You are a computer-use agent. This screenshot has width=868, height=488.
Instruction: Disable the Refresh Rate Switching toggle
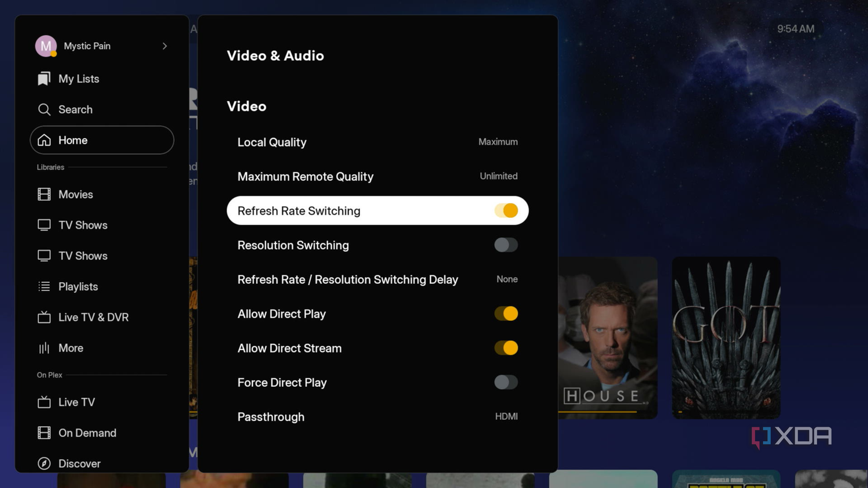click(x=506, y=210)
